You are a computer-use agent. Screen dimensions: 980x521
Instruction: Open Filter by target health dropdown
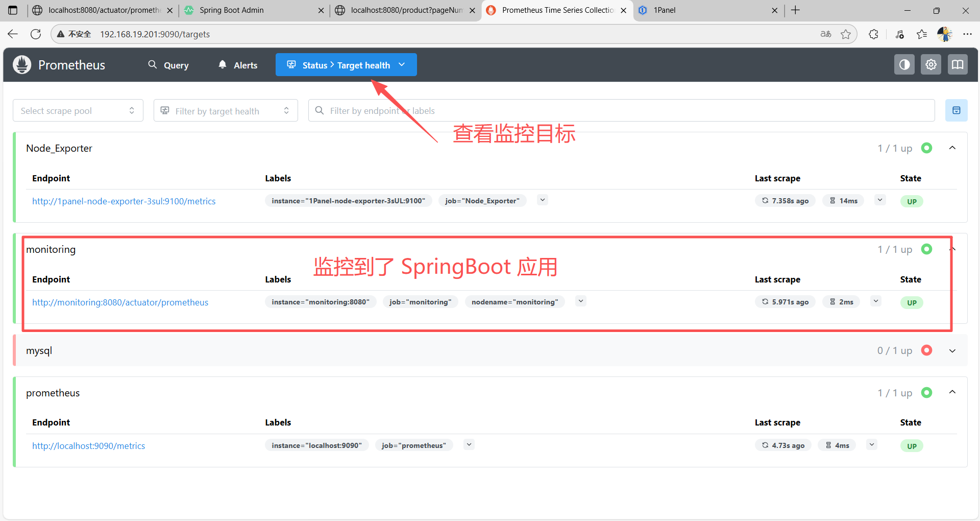pyautogui.click(x=226, y=110)
